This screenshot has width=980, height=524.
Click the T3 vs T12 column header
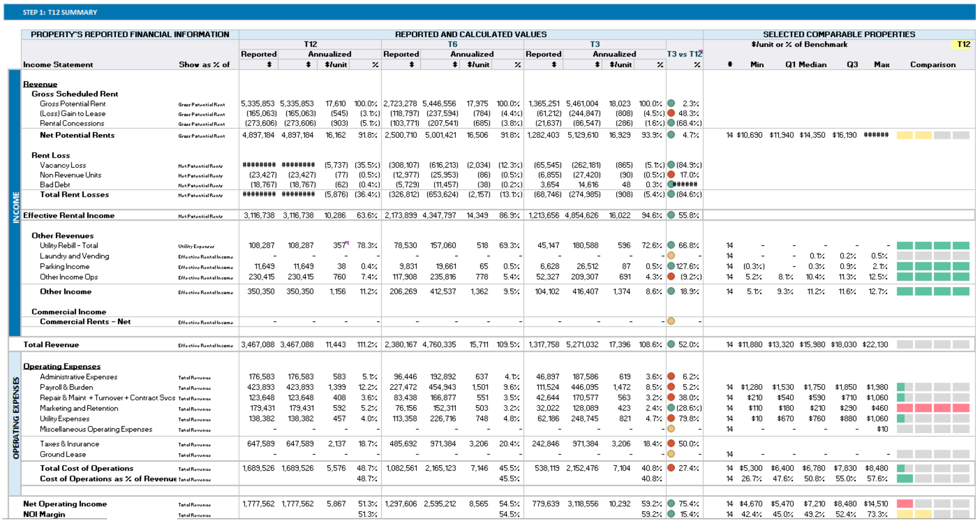coord(684,54)
